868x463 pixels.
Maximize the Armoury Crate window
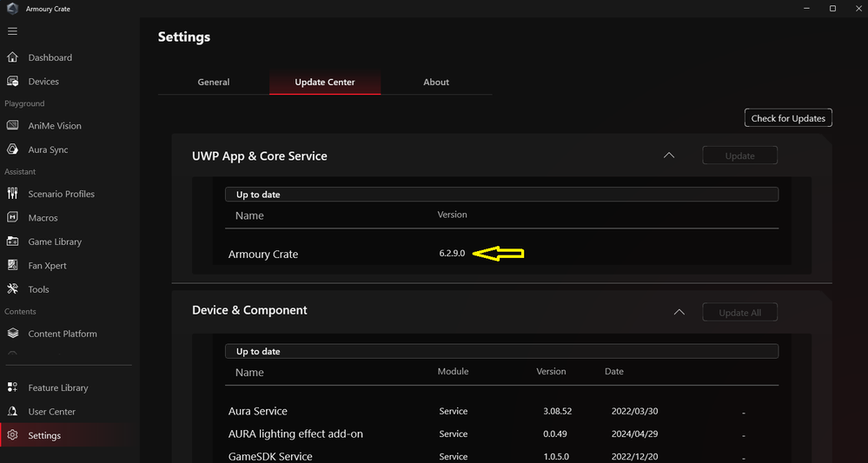(x=832, y=9)
